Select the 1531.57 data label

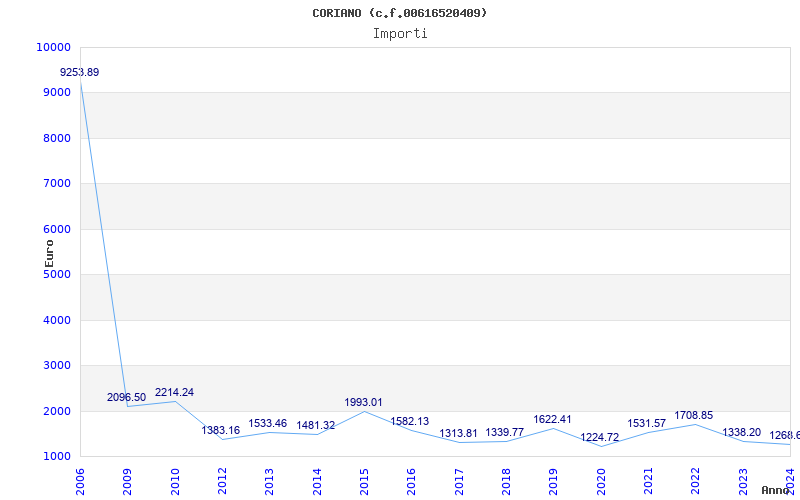[646, 423]
